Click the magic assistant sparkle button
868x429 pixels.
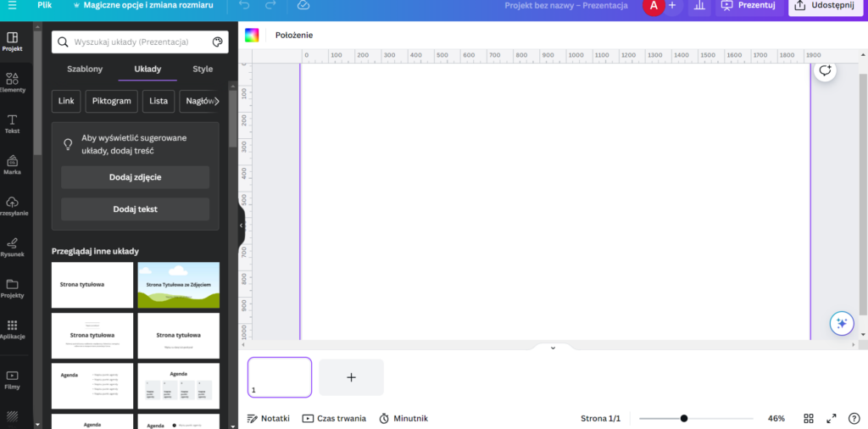click(841, 323)
